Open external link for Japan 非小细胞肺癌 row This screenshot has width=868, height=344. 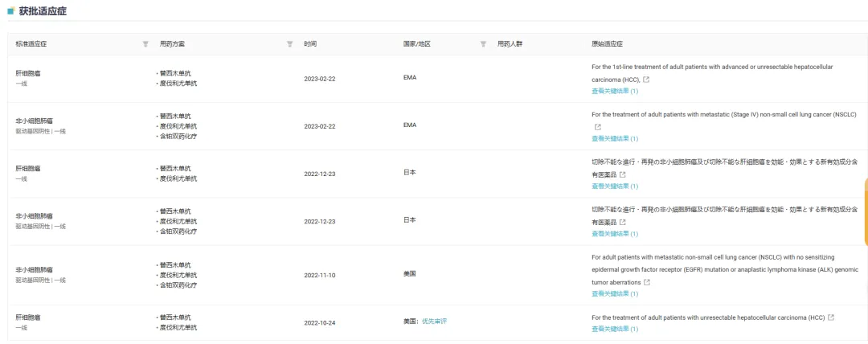pos(622,222)
